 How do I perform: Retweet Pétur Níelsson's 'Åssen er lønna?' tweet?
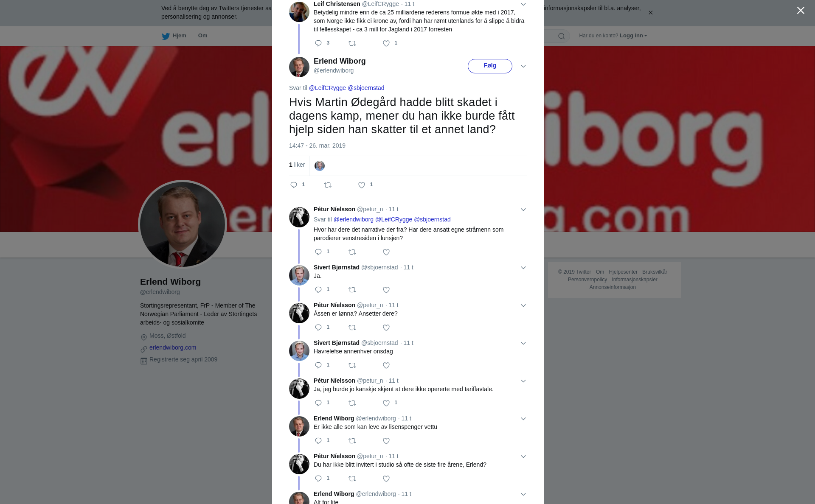352,328
